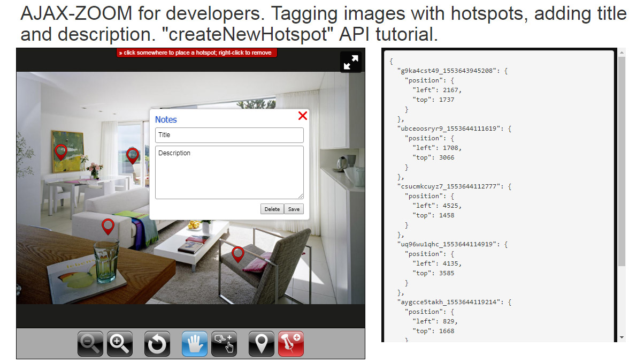Click the value "top": 3066
644x362 pixels.
433,157
